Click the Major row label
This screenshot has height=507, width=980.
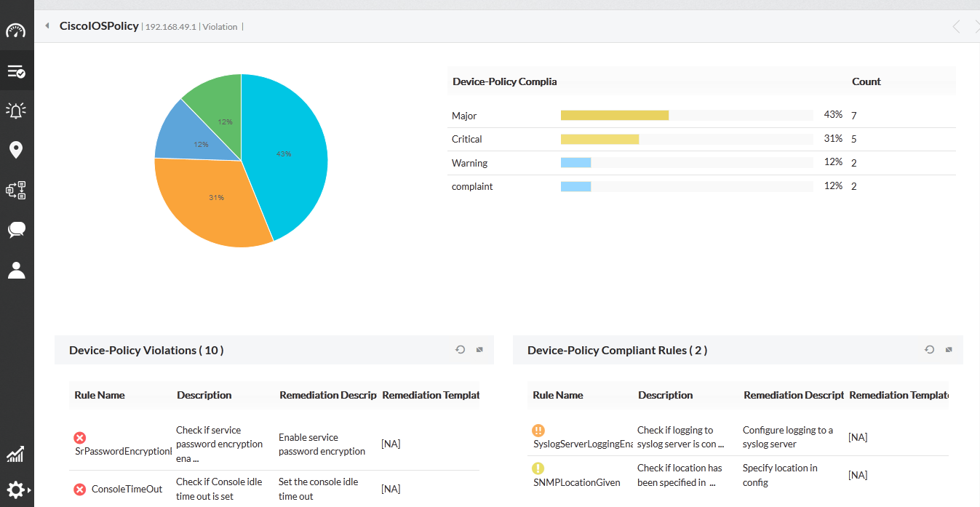point(464,116)
